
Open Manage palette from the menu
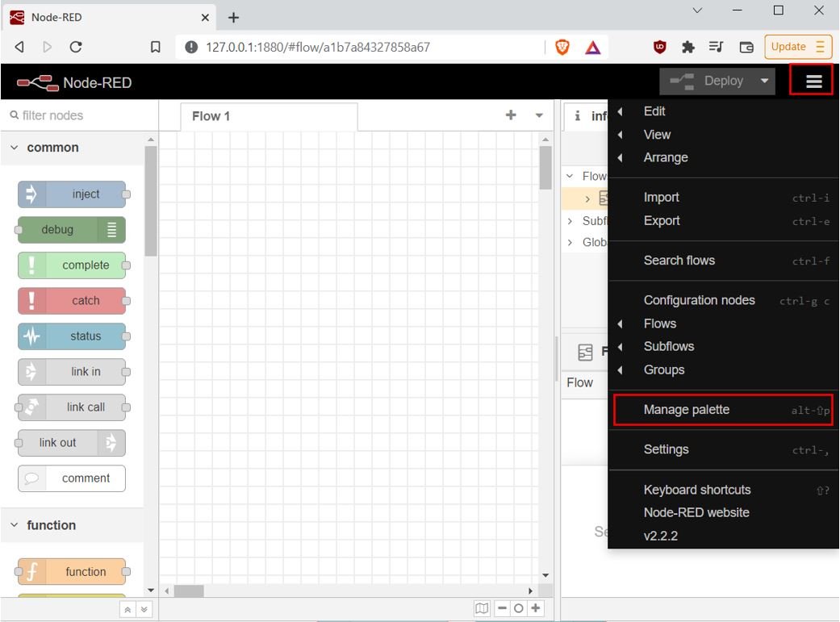685,409
